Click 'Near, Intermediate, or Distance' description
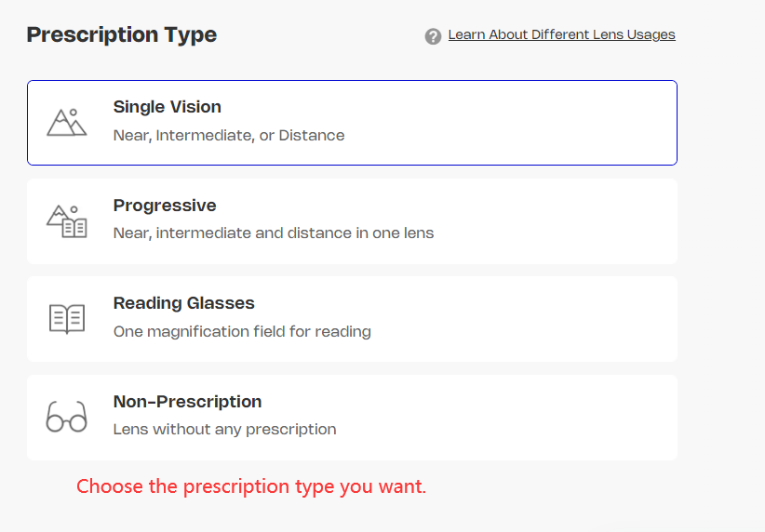The height and width of the screenshot is (532, 765). (x=228, y=136)
